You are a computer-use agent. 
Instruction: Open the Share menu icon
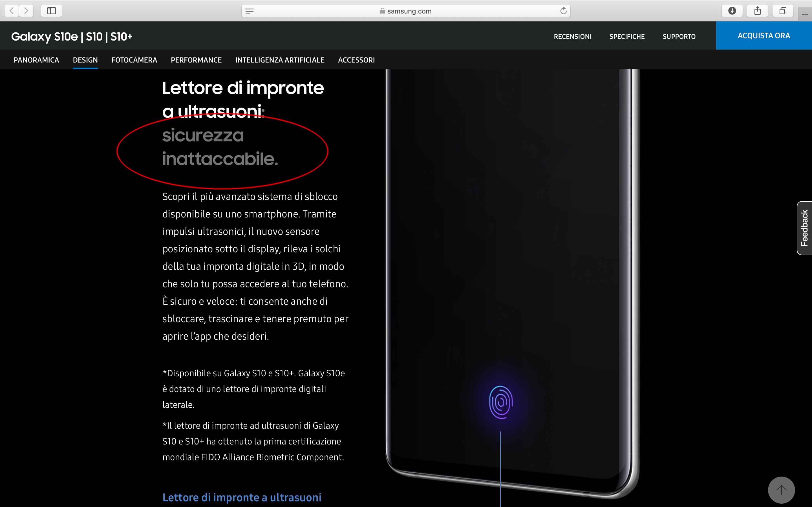pyautogui.click(x=757, y=11)
